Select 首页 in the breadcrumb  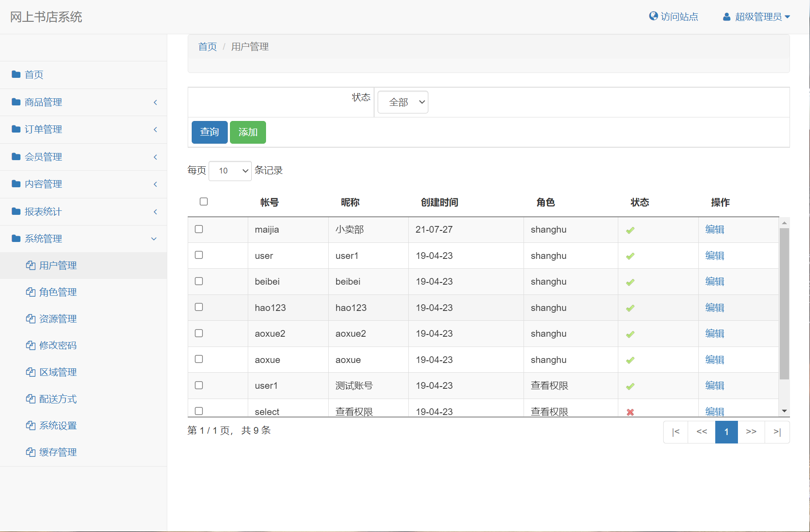point(207,46)
